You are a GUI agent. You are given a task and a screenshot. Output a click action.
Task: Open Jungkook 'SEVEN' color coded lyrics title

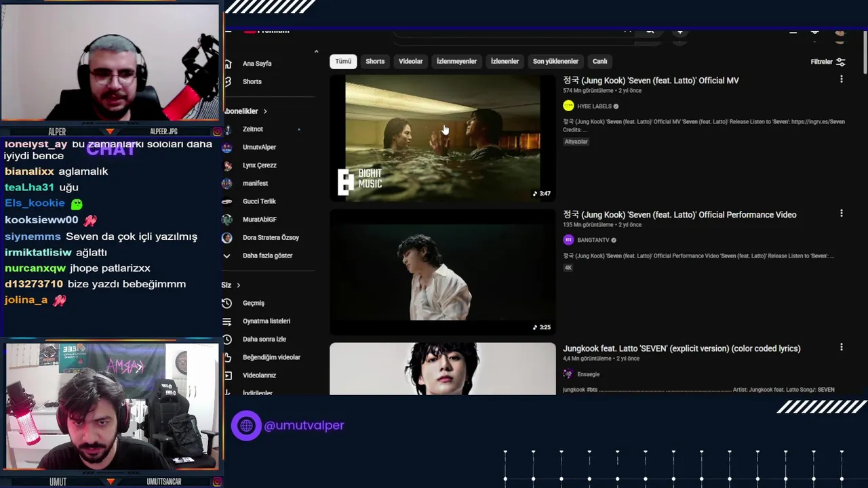[x=682, y=348]
